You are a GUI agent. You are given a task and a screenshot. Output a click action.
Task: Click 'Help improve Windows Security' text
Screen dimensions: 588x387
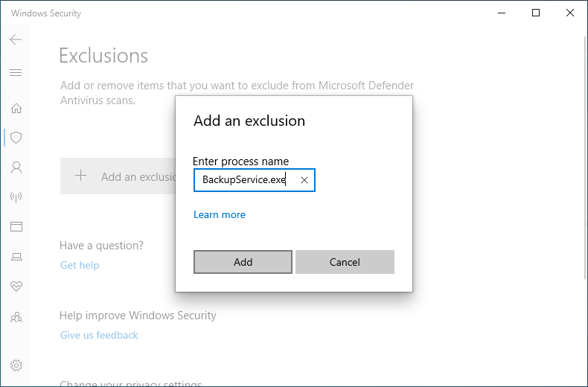pyautogui.click(x=138, y=316)
